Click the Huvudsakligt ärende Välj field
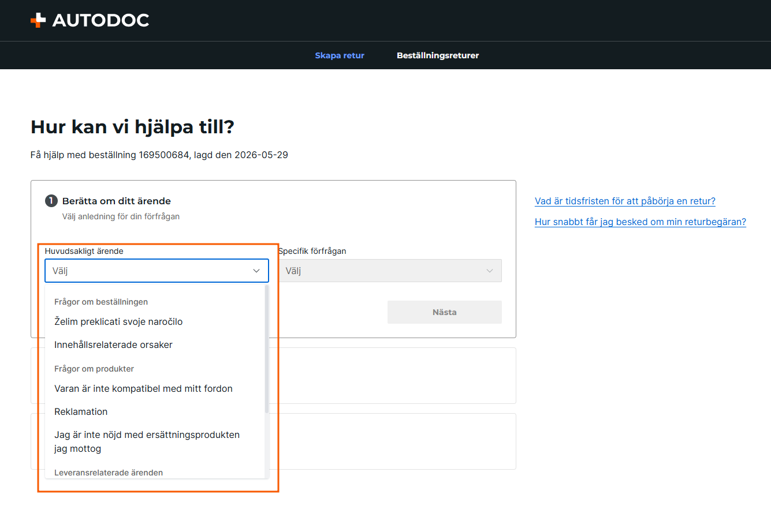Image resolution: width=771 pixels, height=532 pixels. pos(157,271)
